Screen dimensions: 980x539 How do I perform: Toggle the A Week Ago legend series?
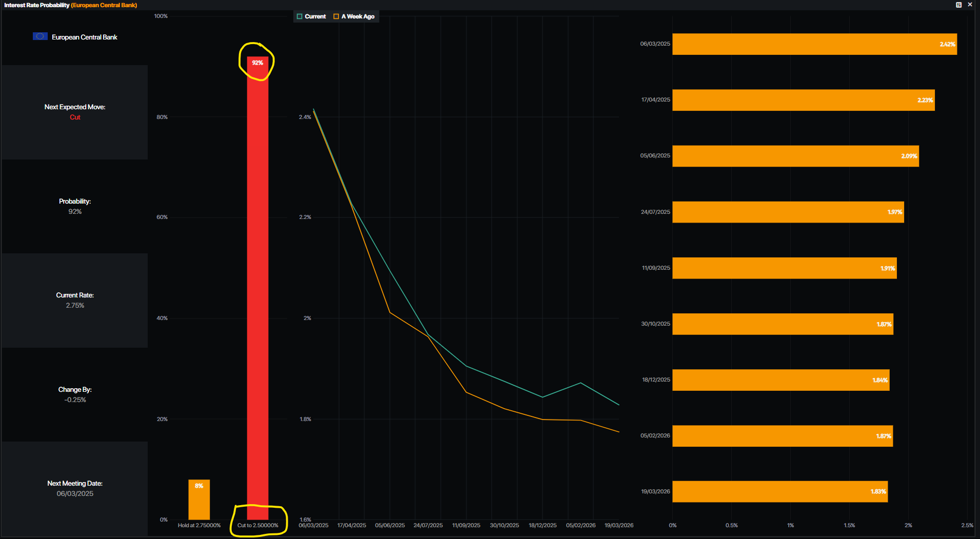(x=354, y=16)
